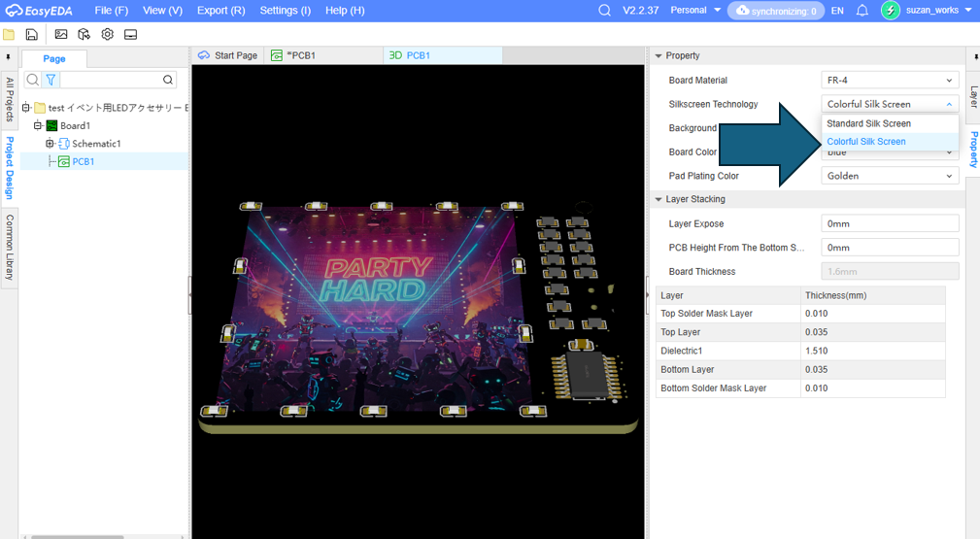Viewport: 980px width, 539px height.
Task: Open the Personal workspace dropdown
Action: pos(695,10)
